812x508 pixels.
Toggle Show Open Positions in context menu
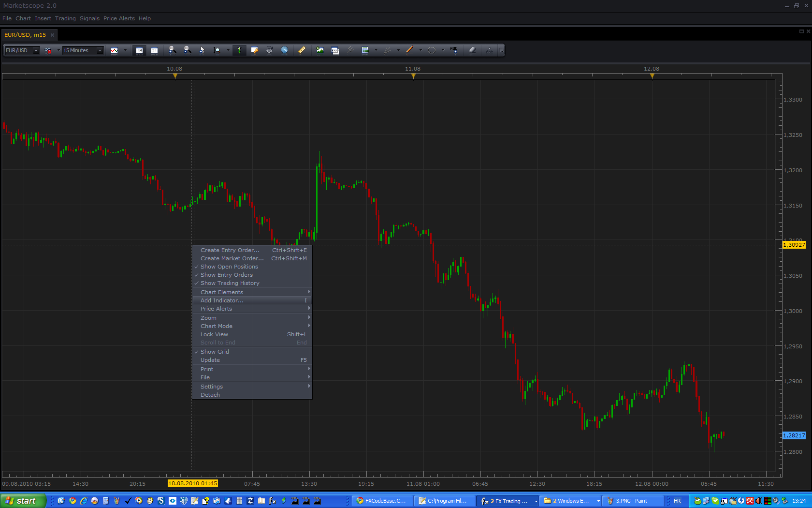tap(252, 267)
